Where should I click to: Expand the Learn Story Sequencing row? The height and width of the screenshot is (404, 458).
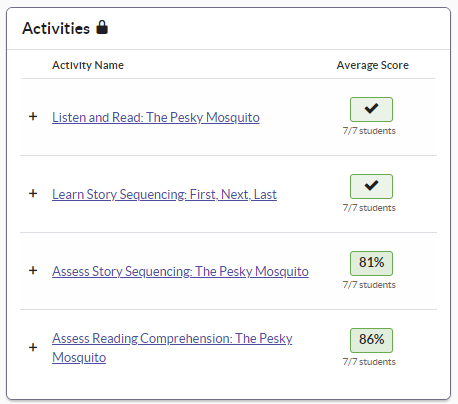pos(33,194)
